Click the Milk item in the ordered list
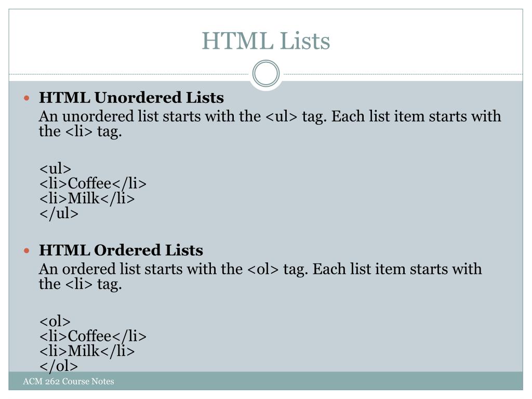Viewport: 532px width, 399px height. pyautogui.click(x=87, y=351)
